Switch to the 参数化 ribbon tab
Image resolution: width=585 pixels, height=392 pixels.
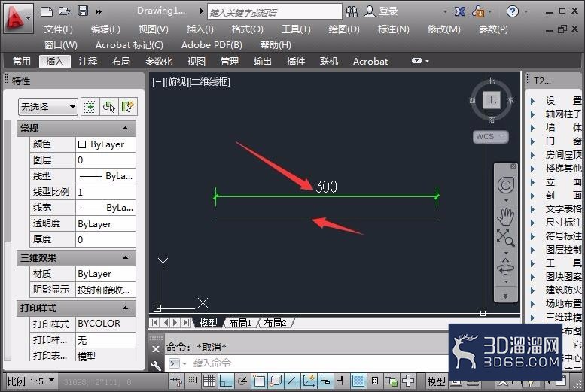click(x=159, y=61)
